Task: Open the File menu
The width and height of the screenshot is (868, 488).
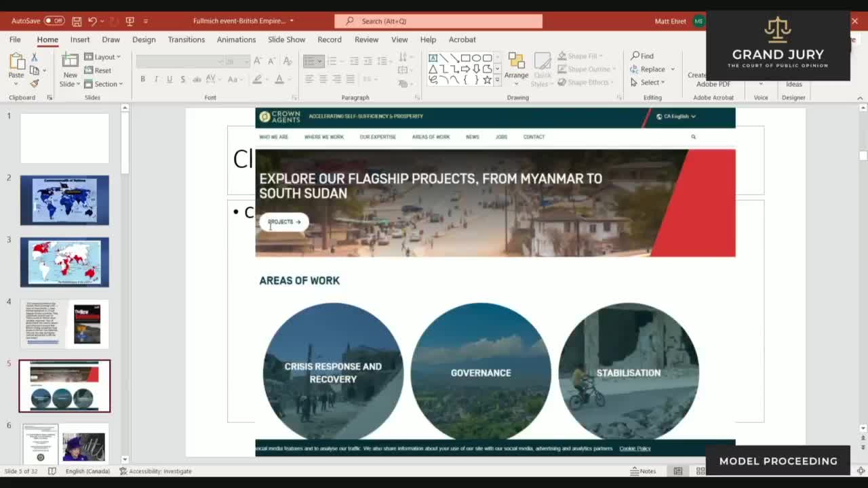Action: 15,39
